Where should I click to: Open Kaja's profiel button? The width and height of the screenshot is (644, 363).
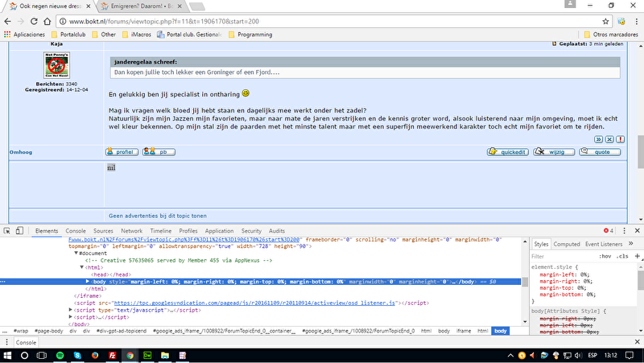coord(122,152)
